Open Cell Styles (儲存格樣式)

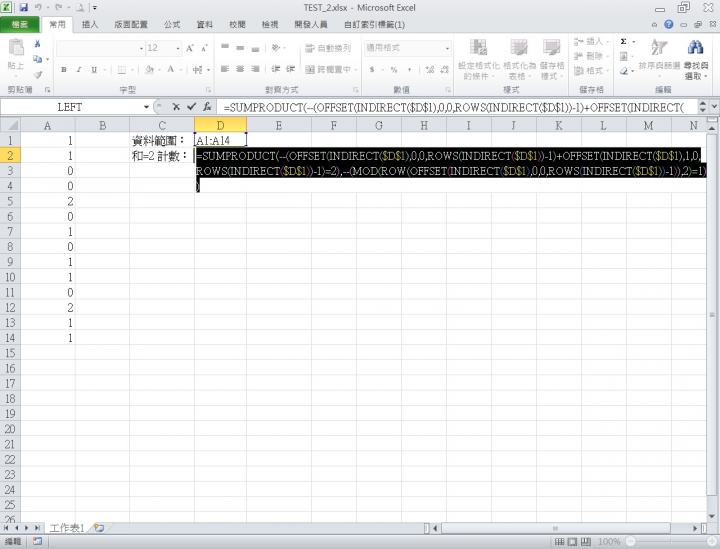click(x=551, y=60)
